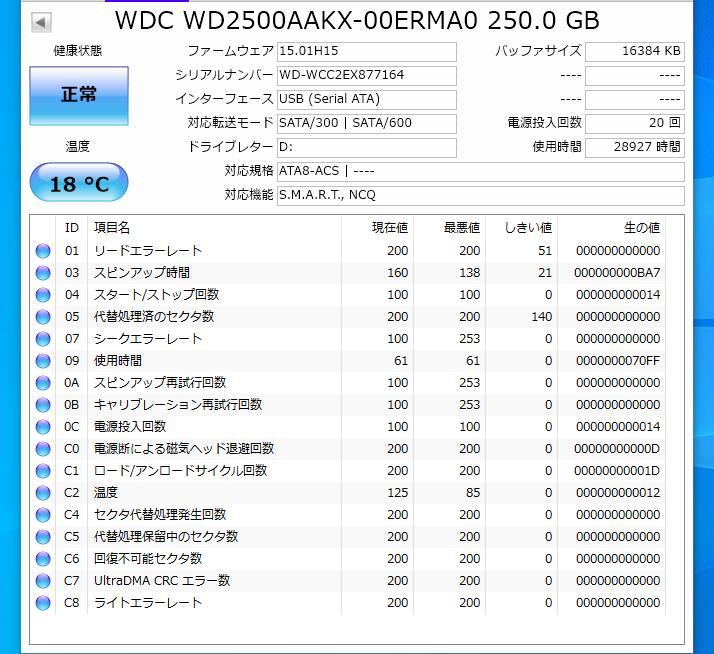
Task: Click the status icon for row C5
Action: coord(43,537)
